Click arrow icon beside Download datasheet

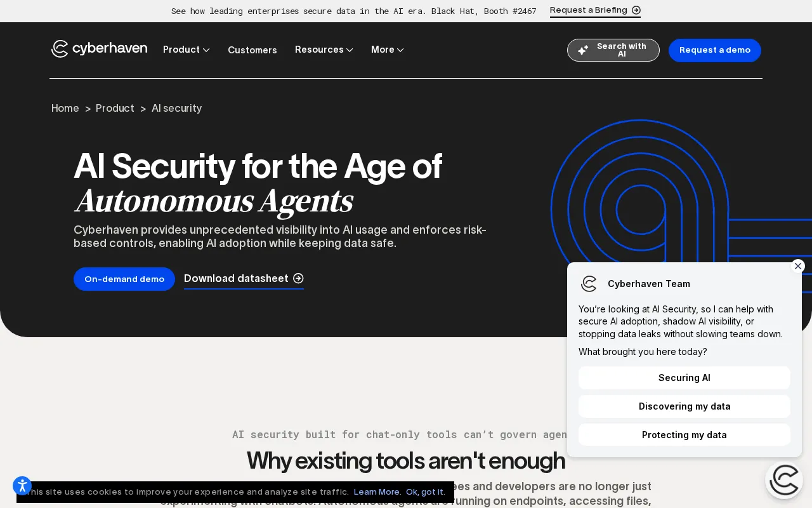point(298,278)
